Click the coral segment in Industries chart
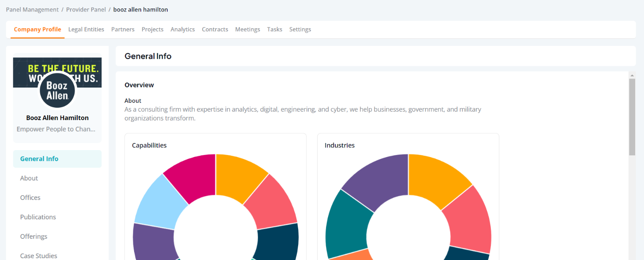Screen dimensions: 644x260 tap(470, 221)
